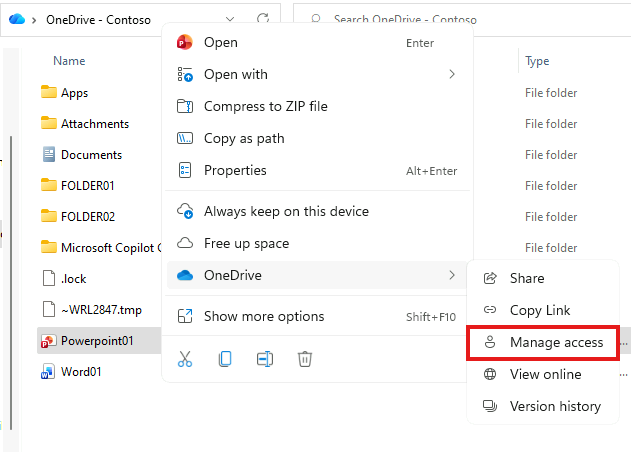Select Open from the context menu

(x=318, y=42)
